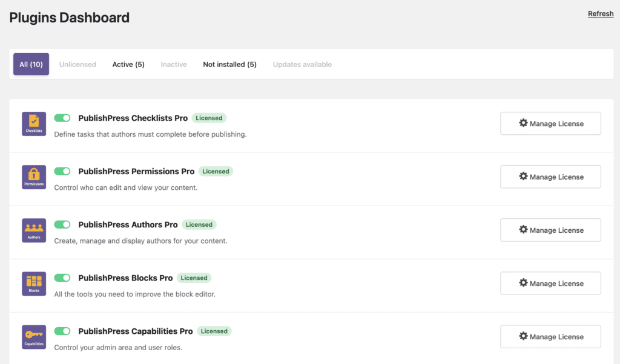
Task: Click the Refresh link
Action: (x=600, y=13)
